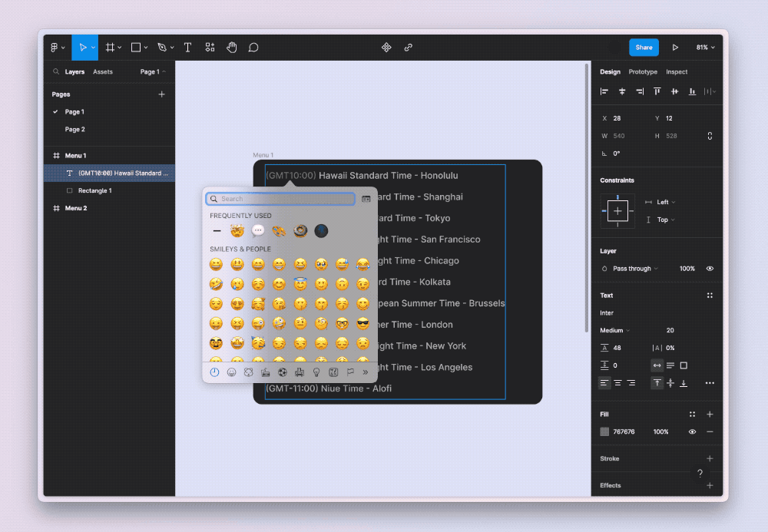Viewport: 768px width, 532px height.
Task: Click the Share button
Action: pos(644,48)
